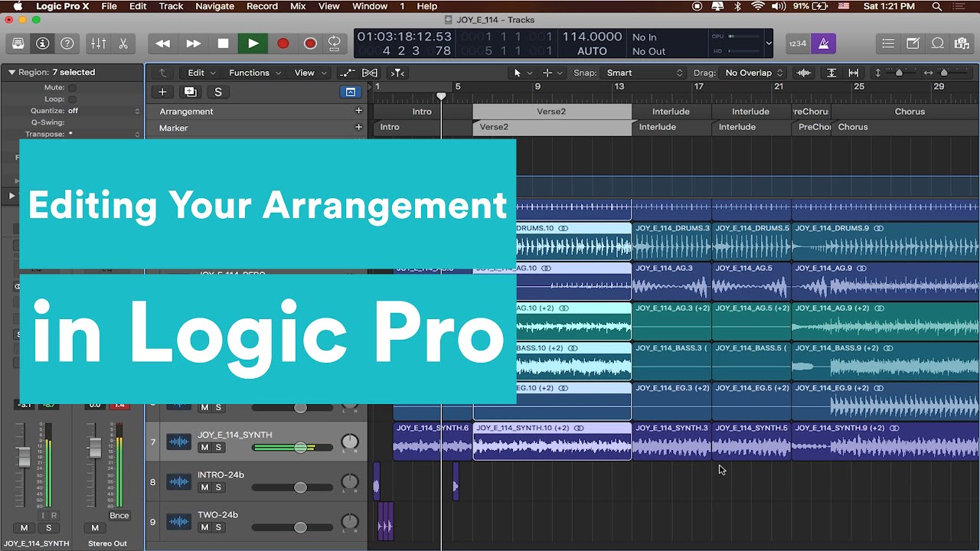Stop playback with the Stop button
Image resolution: width=980 pixels, height=551 pixels.
tap(223, 44)
